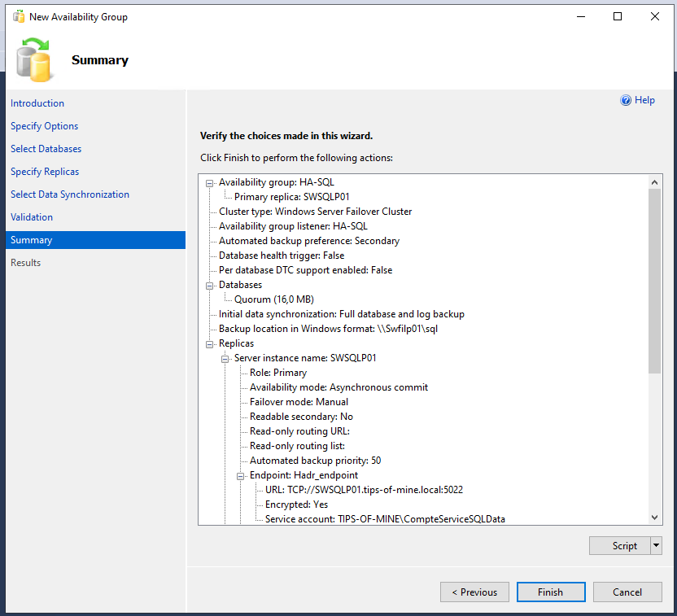Select the Primary replica: SWSQLP01 item
The image size is (677, 616).
coord(292,197)
